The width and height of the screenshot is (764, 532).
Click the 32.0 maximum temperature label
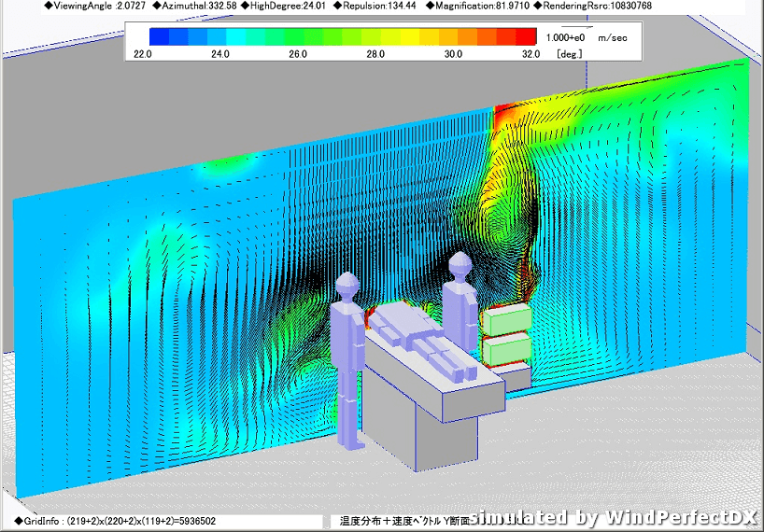(531, 54)
